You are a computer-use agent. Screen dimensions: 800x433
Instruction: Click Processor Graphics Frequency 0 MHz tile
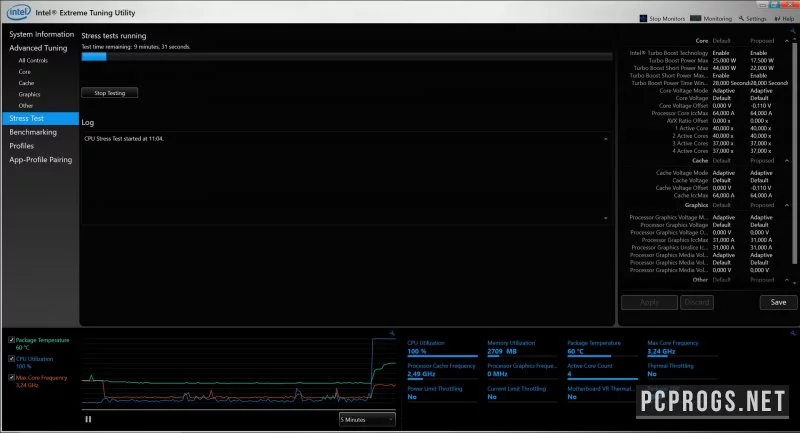522,371
